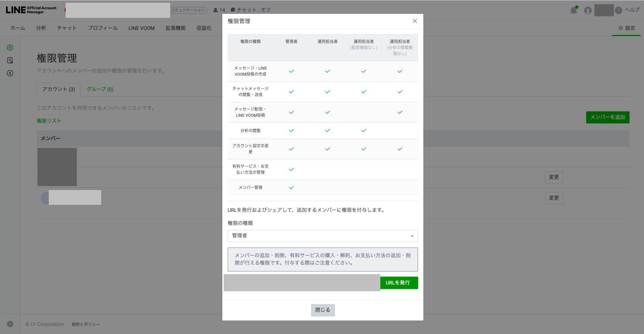The height and width of the screenshot is (334, 644).
Task: Click the 運用担当者 (分析の閲覧権限なし) column header
Action: (x=400, y=47)
